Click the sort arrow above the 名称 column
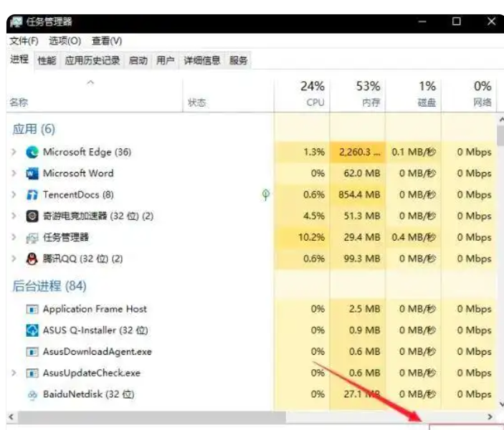This screenshot has height=430, width=504. [x=90, y=82]
